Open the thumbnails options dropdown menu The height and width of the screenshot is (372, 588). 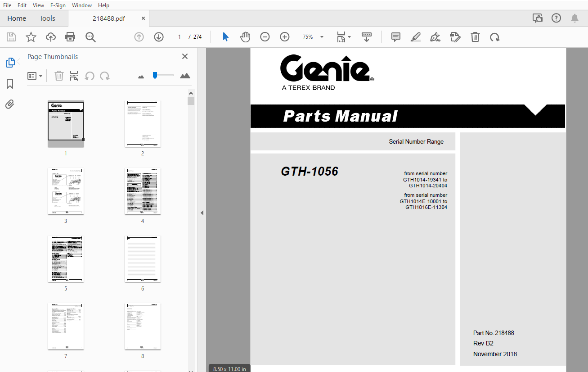(x=35, y=76)
